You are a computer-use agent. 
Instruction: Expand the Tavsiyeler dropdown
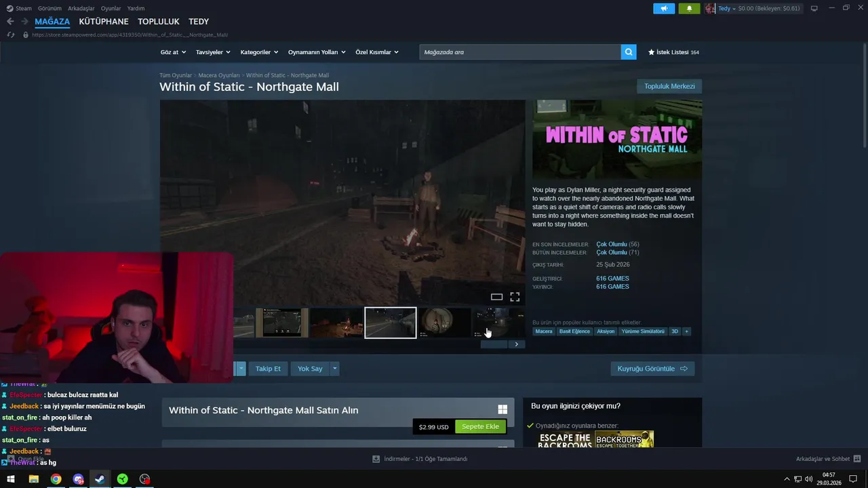213,52
